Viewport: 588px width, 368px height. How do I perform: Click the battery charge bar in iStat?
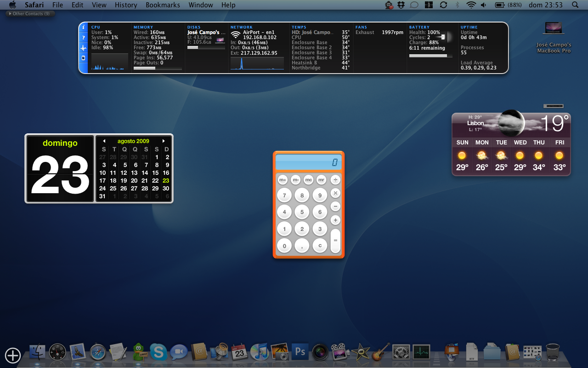tap(430, 56)
